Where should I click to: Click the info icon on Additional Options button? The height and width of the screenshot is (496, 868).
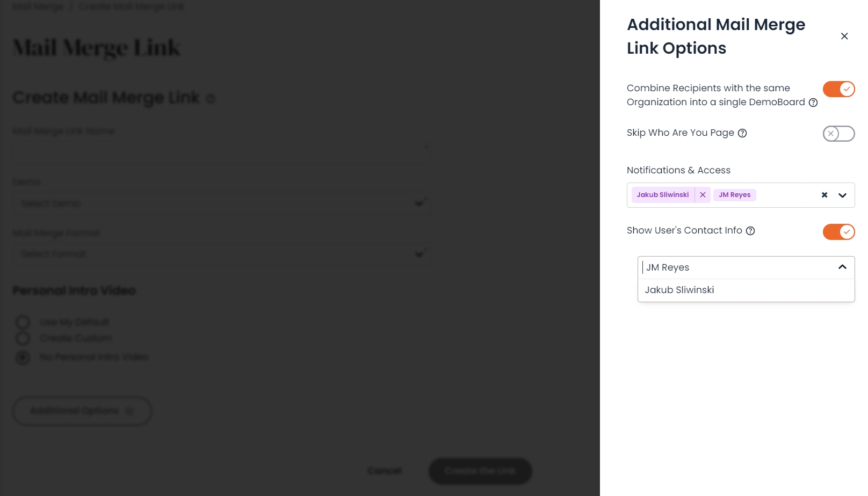click(129, 411)
